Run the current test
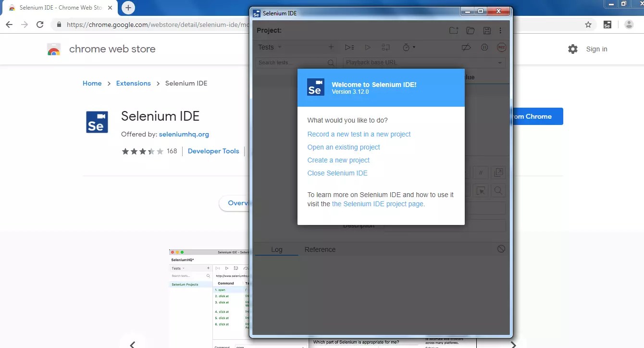This screenshot has width=644, height=348. pos(368,47)
